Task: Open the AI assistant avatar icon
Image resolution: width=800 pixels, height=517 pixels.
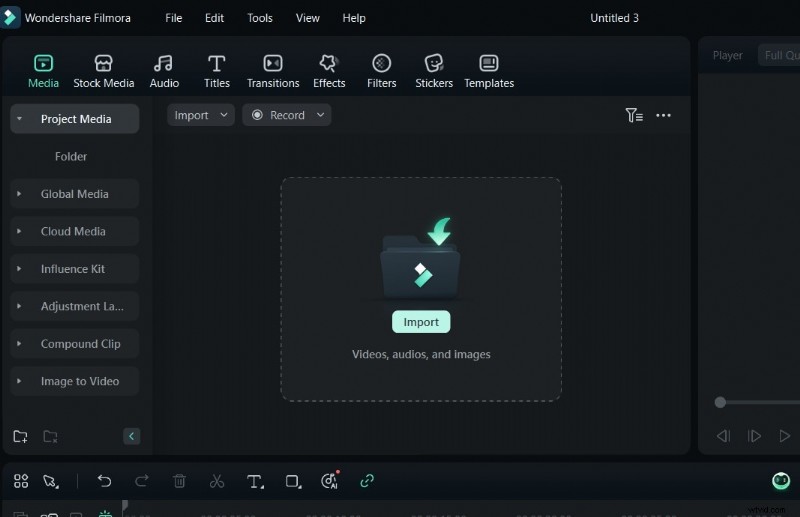Action: point(781,481)
